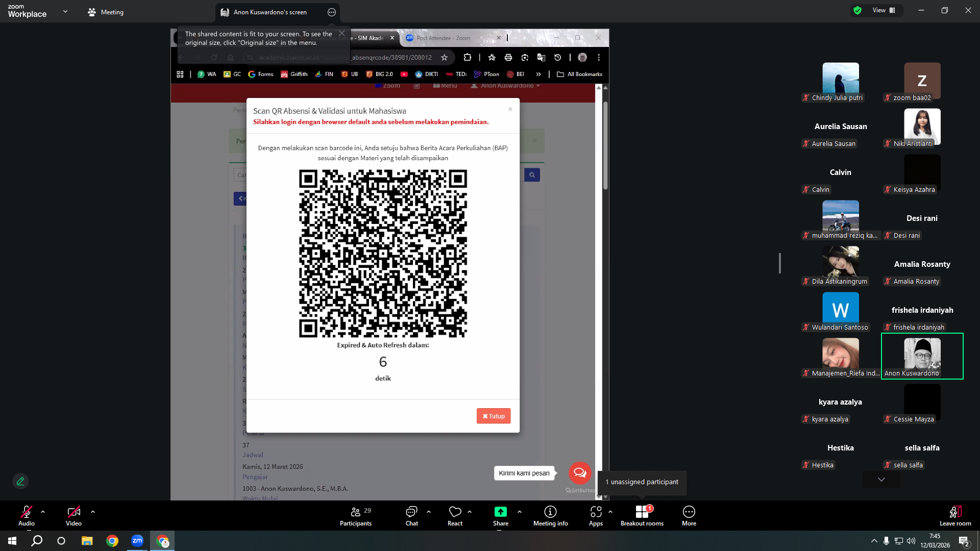Open options for Anon Kuswardono's screen share
The height and width of the screenshot is (551, 980).
pos(332,12)
